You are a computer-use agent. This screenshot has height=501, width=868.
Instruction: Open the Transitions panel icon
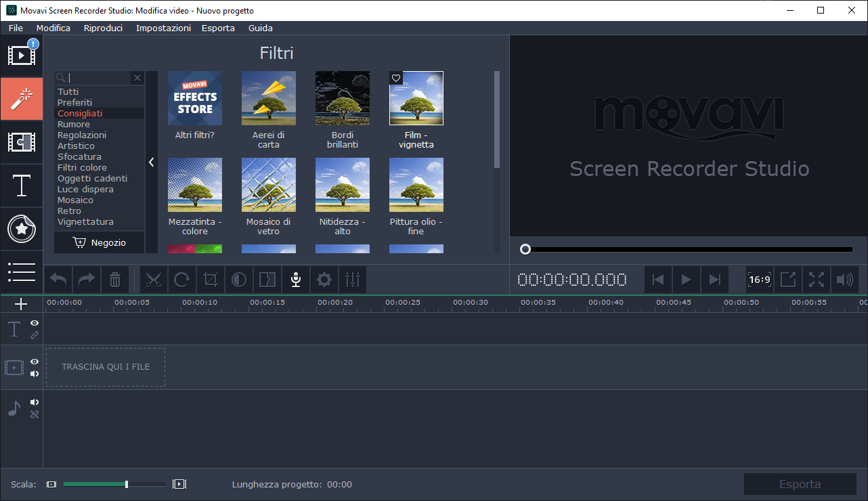[x=22, y=142]
